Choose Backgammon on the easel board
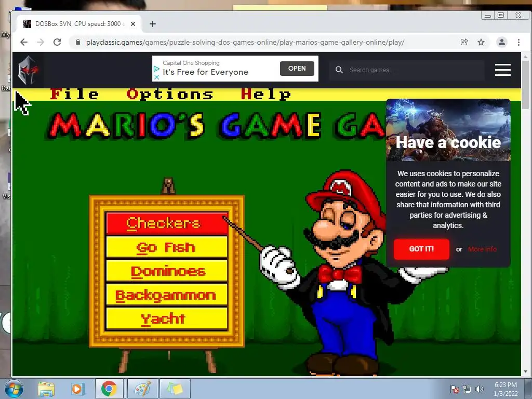This screenshot has height=399, width=532. click(167, 295)
